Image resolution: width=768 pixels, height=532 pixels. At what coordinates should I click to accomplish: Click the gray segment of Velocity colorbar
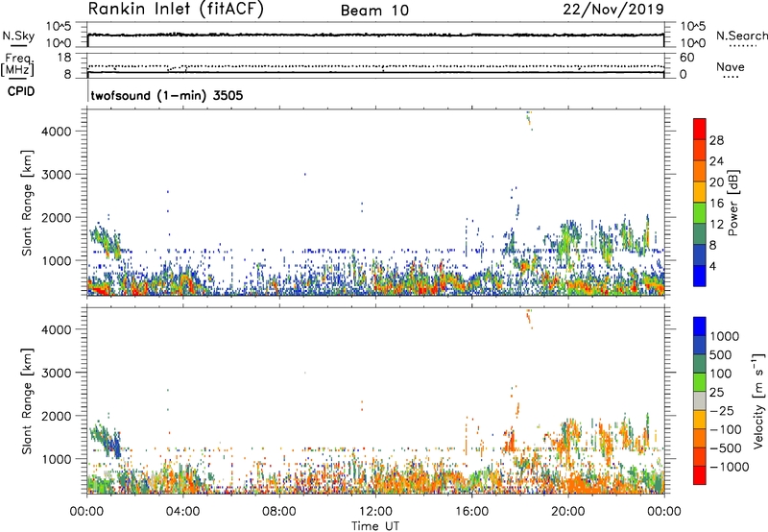pos(700,400)
